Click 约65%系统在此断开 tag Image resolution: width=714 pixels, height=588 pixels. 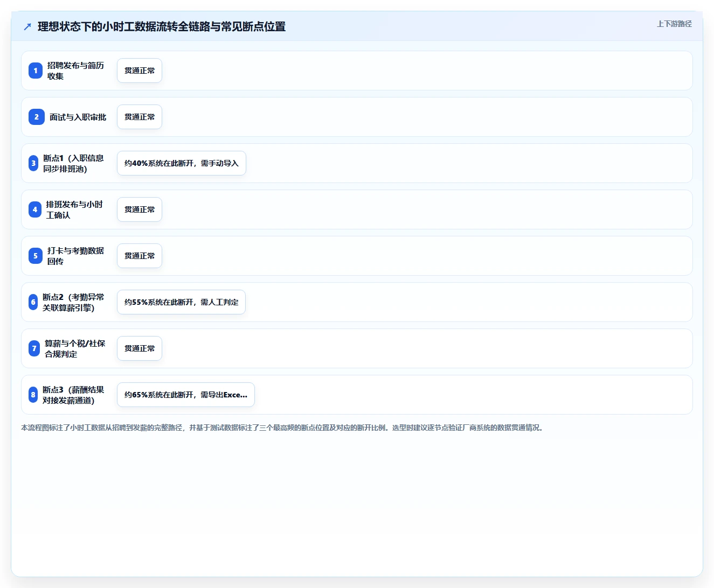186,395
